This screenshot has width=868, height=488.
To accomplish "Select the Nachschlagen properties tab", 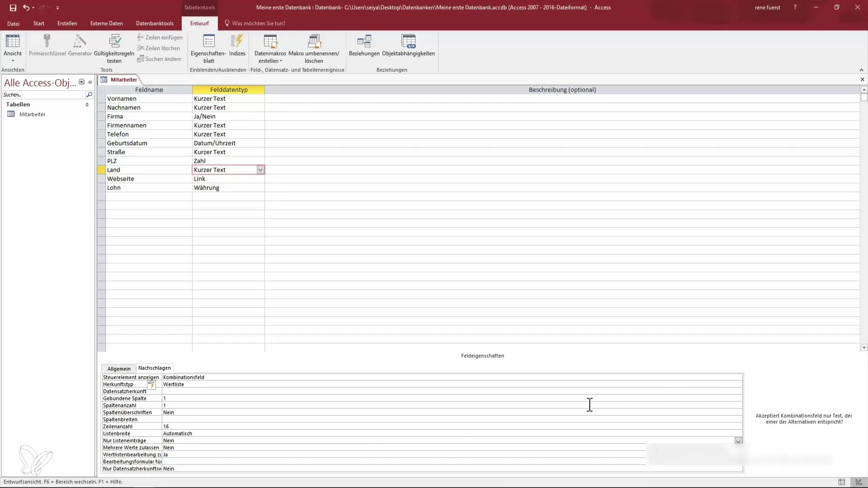I will (155, 368).
